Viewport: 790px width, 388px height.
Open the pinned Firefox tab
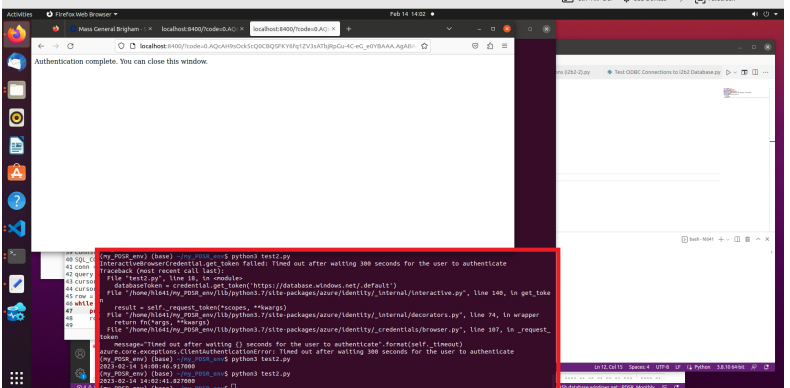pos(55,29)
